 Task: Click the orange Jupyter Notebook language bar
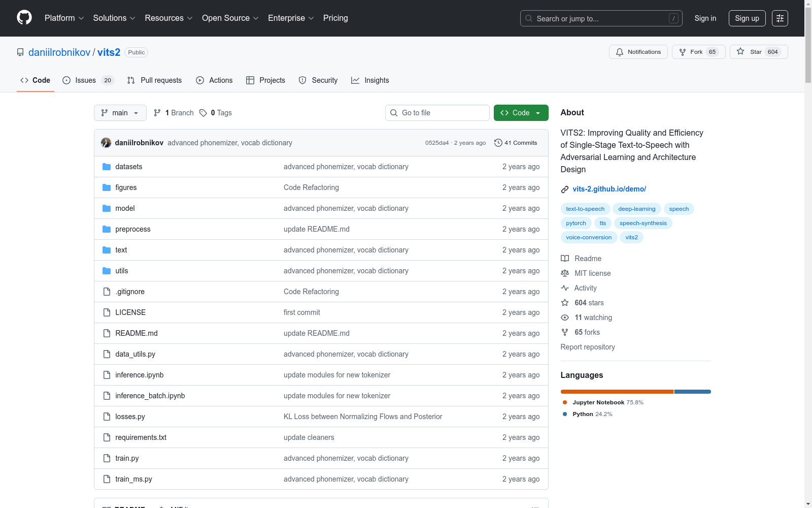tap(617, 392)
